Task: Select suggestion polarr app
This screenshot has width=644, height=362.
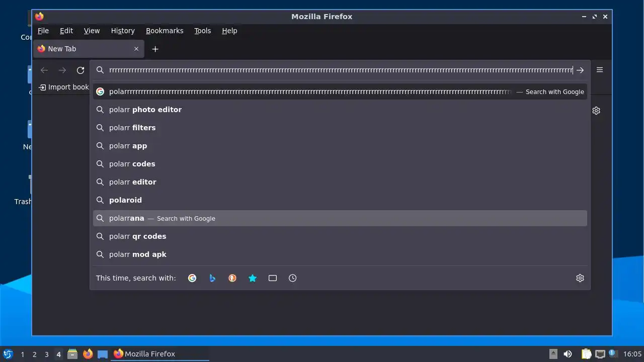Action: [340, 146]
